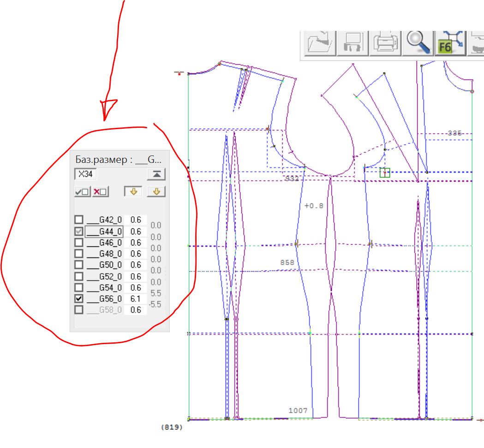Toggle the G44_0 base size checkbox

(x=79, y=231)
